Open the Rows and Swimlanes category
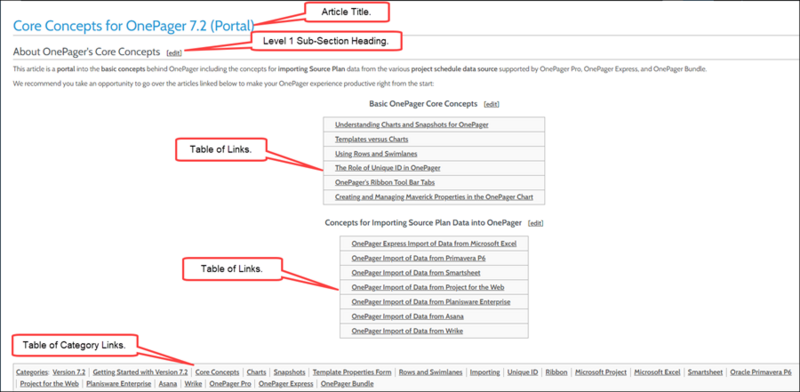This screenshot has width=800, height=392. coord(431,373)
